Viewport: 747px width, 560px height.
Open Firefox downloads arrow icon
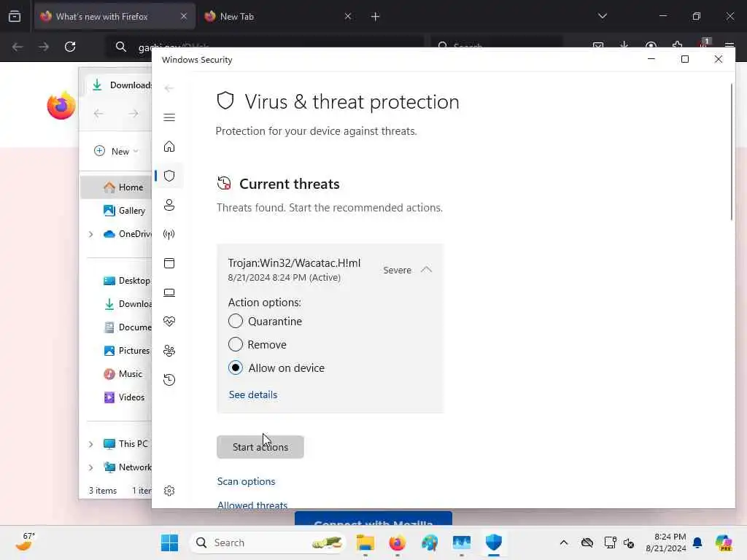(x=624, y=46)
